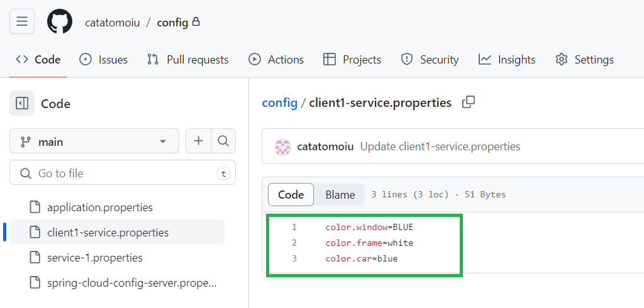Screen dimensions: 644x308
Task: Copy the file path with clipboard icon
Action: point(468,102)
